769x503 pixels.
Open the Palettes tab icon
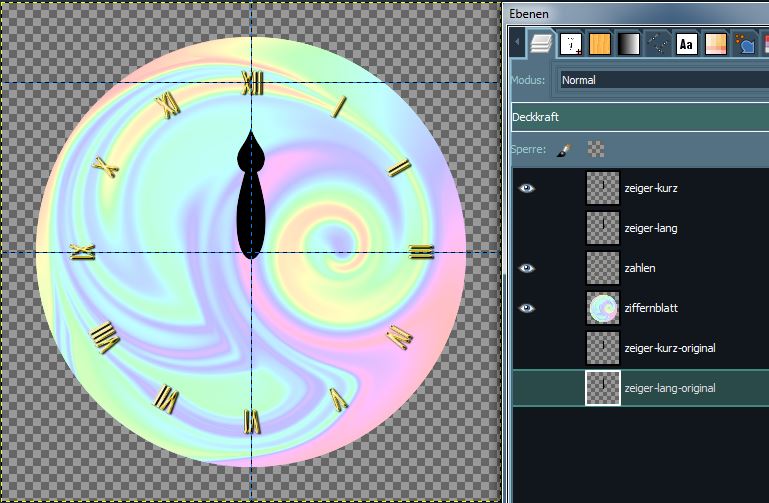click(715, 44)
